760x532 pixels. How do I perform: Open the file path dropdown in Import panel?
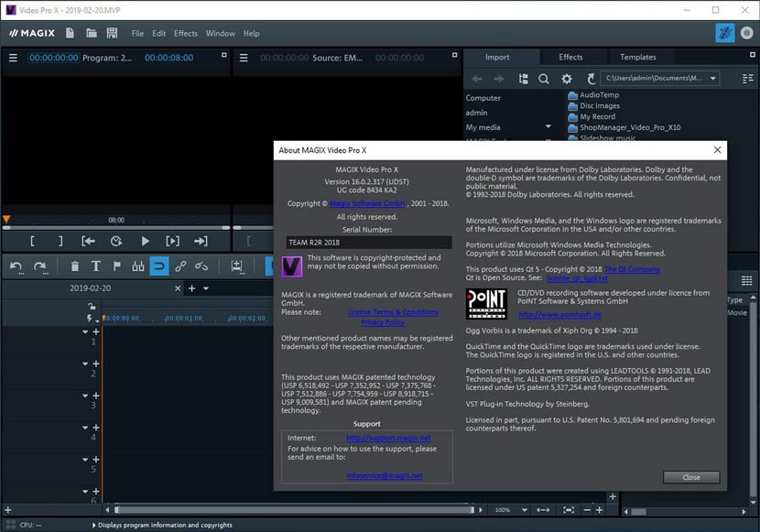point(712,78)
